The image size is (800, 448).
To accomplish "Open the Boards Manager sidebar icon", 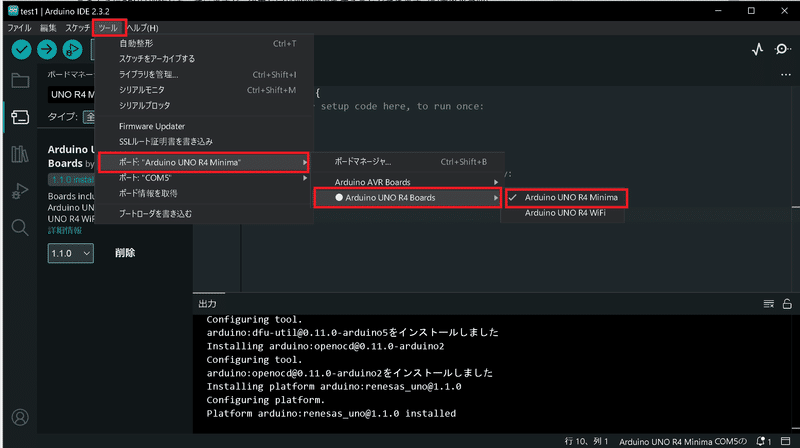I will (20, 117).
